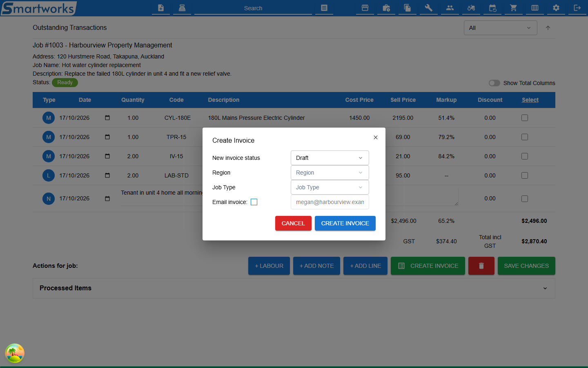Open date picker for CYL-180E row

click(107, 118)
